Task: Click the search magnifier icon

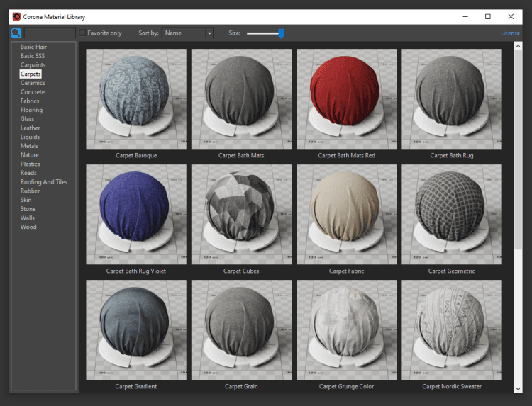Action: click(16, 33)
